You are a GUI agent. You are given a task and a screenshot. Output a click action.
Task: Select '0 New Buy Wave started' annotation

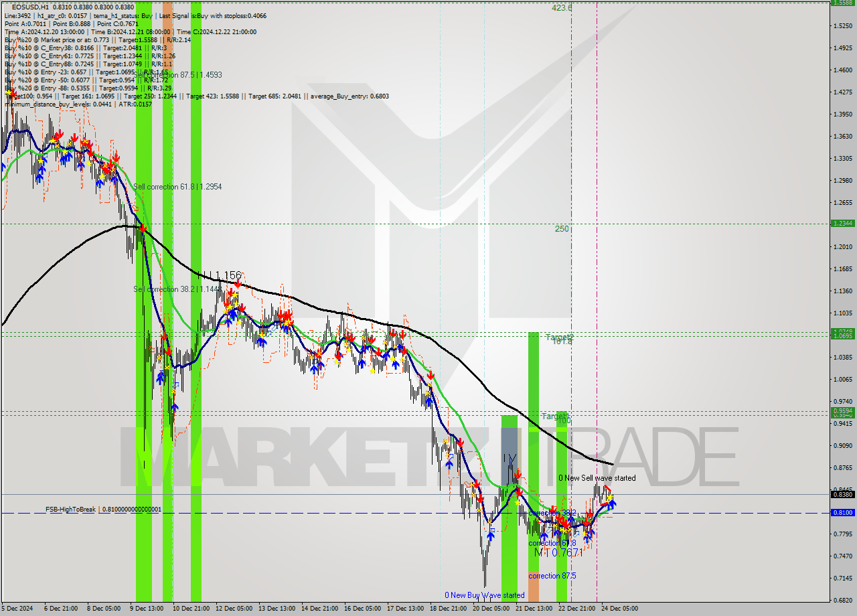pos(485,595)
